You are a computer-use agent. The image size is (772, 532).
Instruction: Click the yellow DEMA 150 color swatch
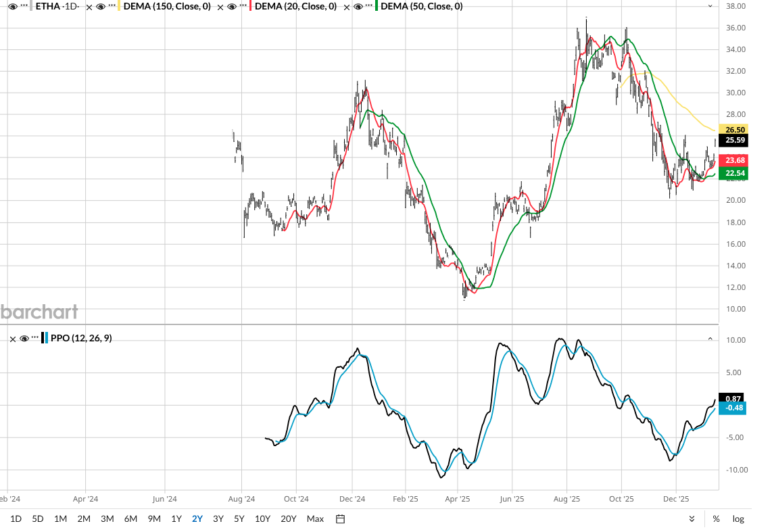pos(120,6)
